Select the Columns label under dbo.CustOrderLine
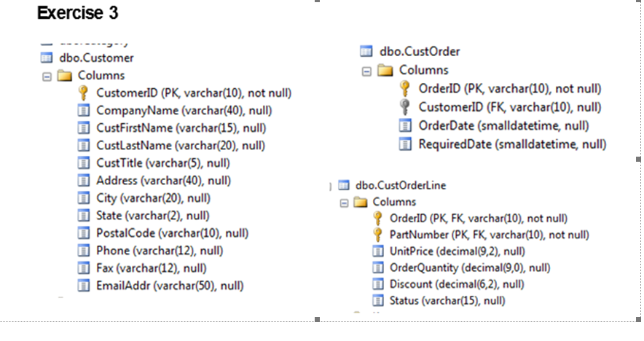644x341 pixels. [394, 202]
